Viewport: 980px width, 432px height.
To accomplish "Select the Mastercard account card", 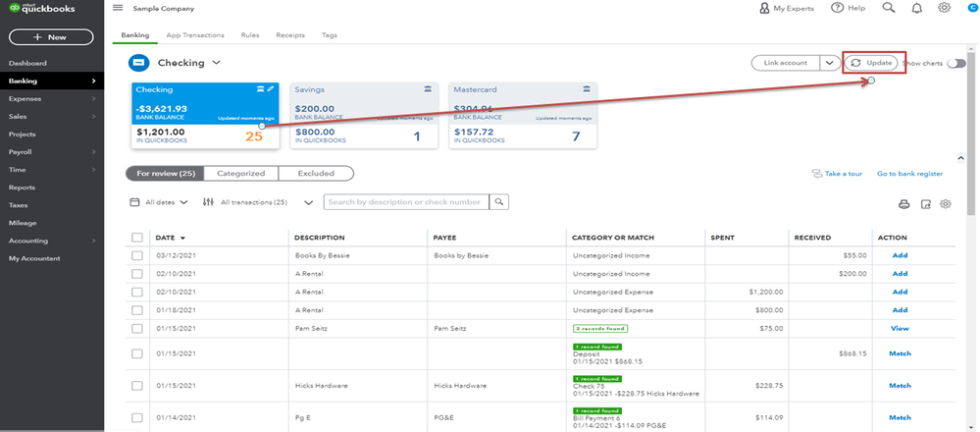I will (x=523, y=116).
